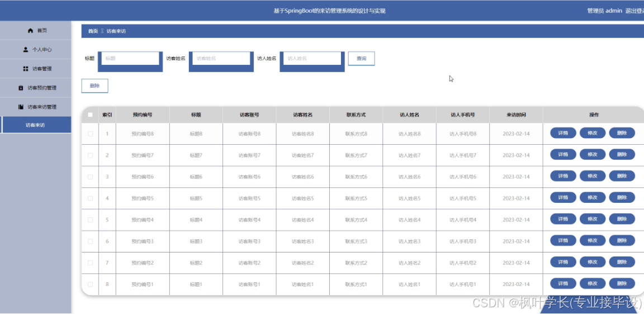Toggle the select-all checkbox in table header

pyautogui.click(x=91, y=115)
